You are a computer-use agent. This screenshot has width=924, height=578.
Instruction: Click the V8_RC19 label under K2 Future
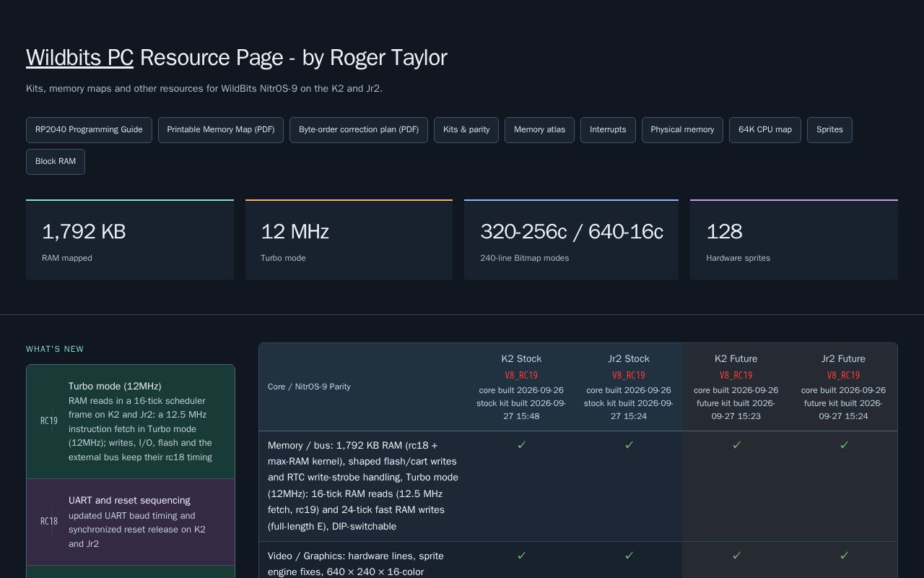[x=736, y=376]
